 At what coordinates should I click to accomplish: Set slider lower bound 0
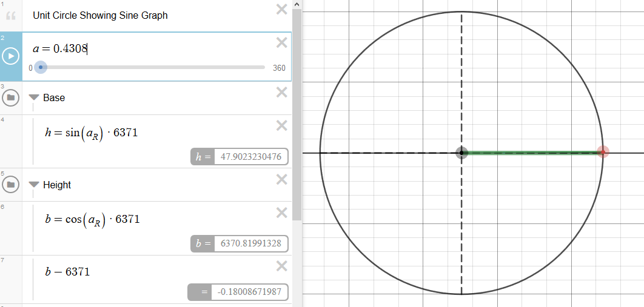click(30, 68)
